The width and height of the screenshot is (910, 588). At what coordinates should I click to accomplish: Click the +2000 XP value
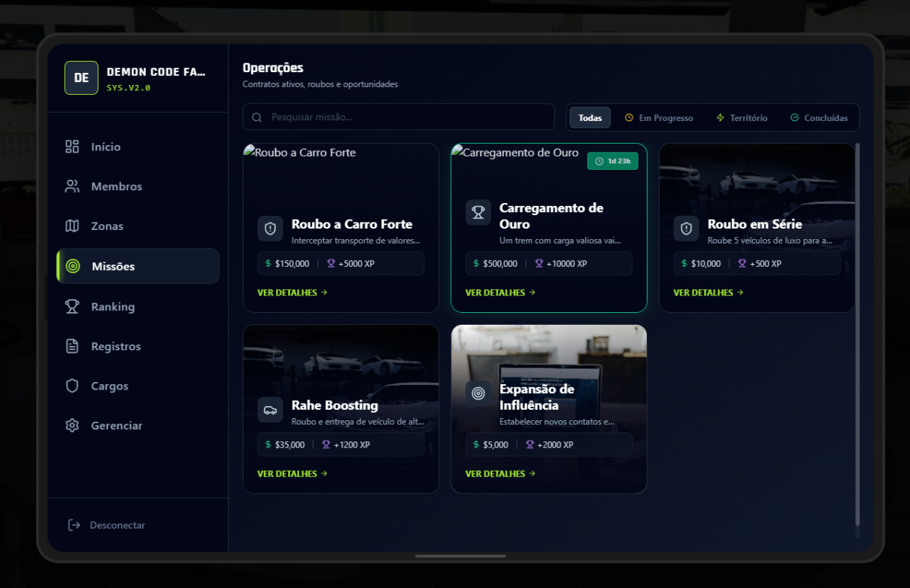(x=556, y=445)
